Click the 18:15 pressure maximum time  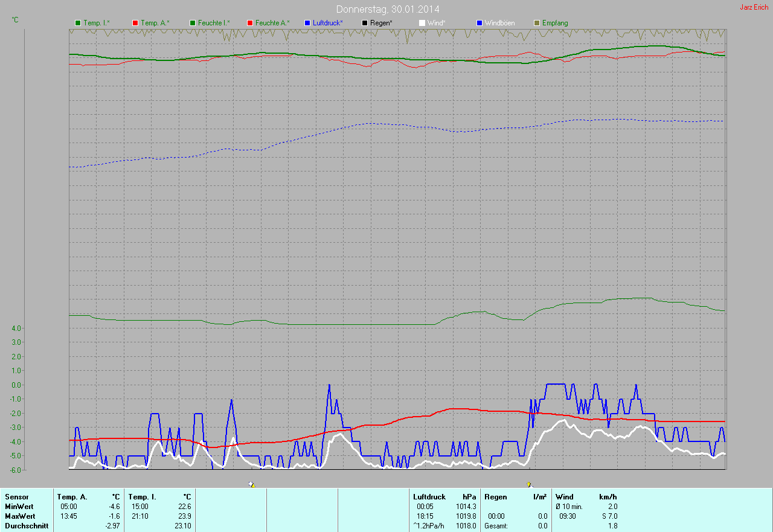(425, 516)
